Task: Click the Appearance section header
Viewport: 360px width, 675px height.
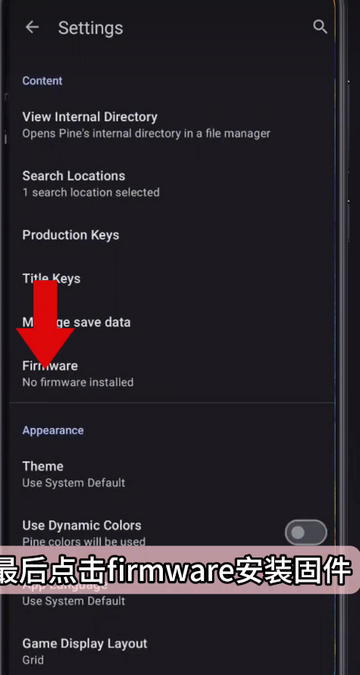Action: (53, 430)
